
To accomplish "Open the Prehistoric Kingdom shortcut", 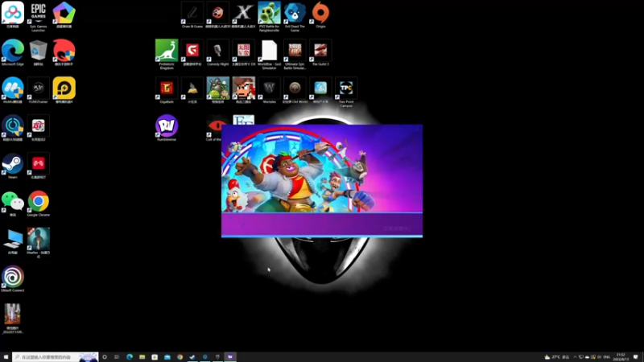I will pyautogui.click(x=167, y=54).
